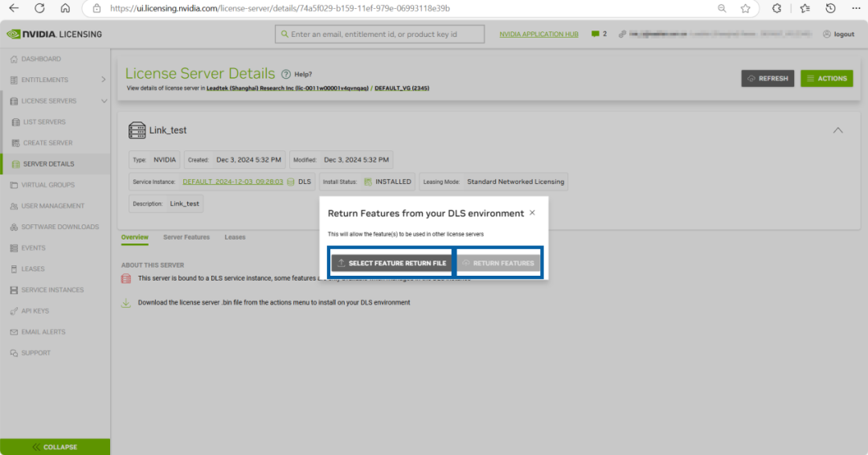Click the logout user avatar icon
868x455 pixels.
coord(826,35)
